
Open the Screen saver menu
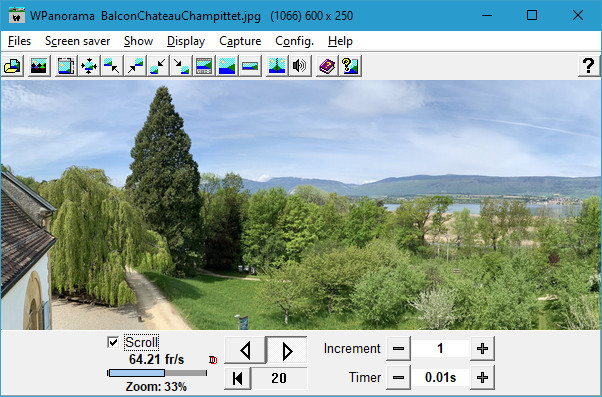(x=78, y=41)
